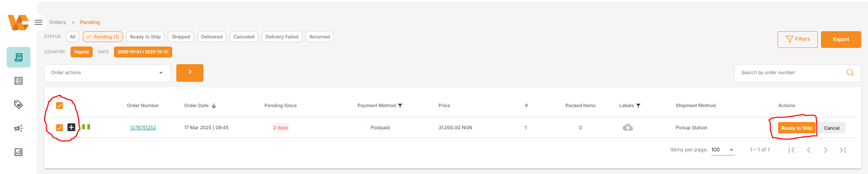Click the Search by order number field
This screenshot has width=868, height=174.
(x=791, y=73)
